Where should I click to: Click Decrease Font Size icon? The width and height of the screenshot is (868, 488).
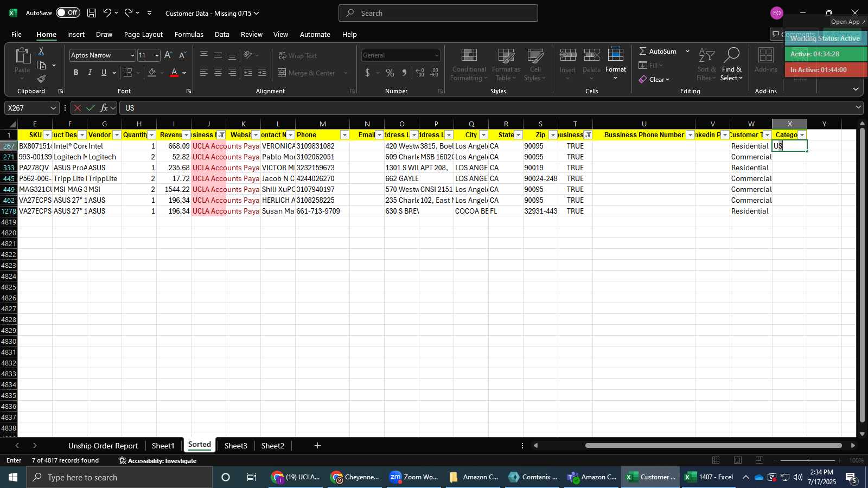(x=182, y=55)
